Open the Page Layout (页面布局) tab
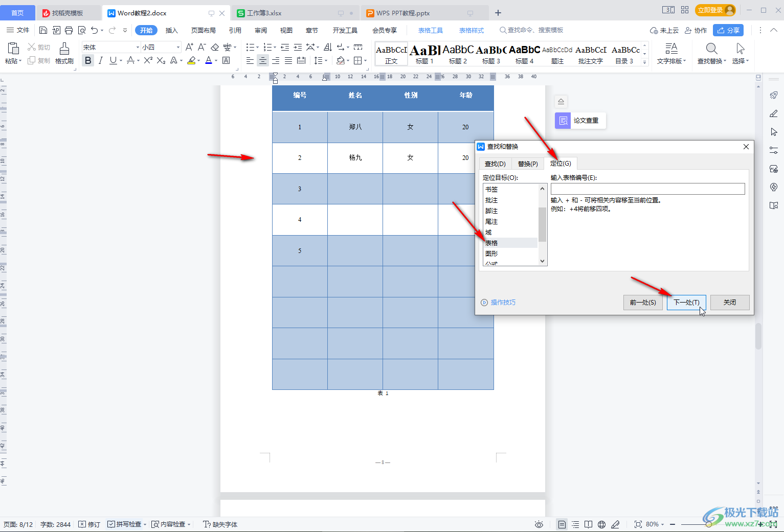 point(204,30)
